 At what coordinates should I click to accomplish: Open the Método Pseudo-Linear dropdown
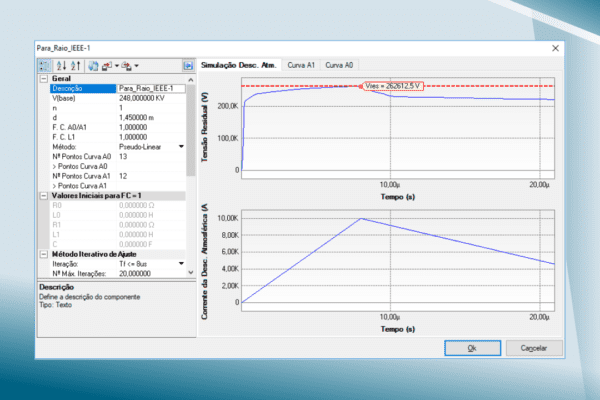pos(181,147)
